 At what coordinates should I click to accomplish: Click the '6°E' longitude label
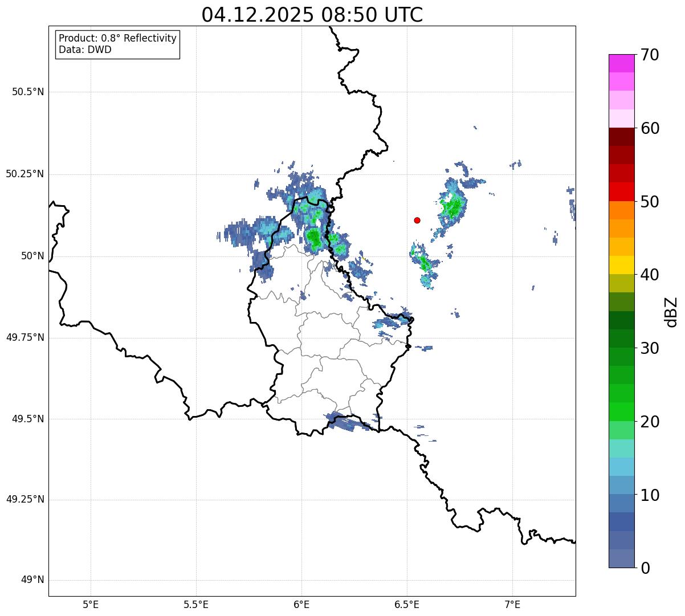[x=301, y=604]
